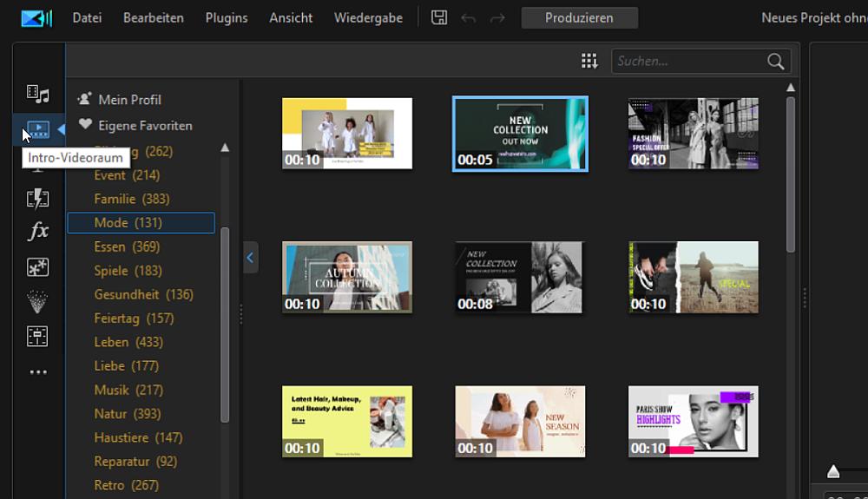Open the Ansicht menu
Screen dimensions: 868x499
click(291, 17)
